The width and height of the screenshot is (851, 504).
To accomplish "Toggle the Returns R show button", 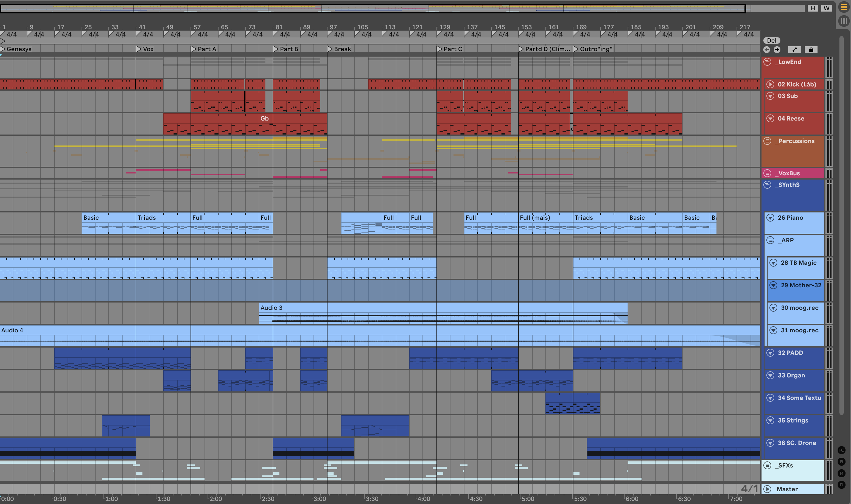I will point(842,462).
